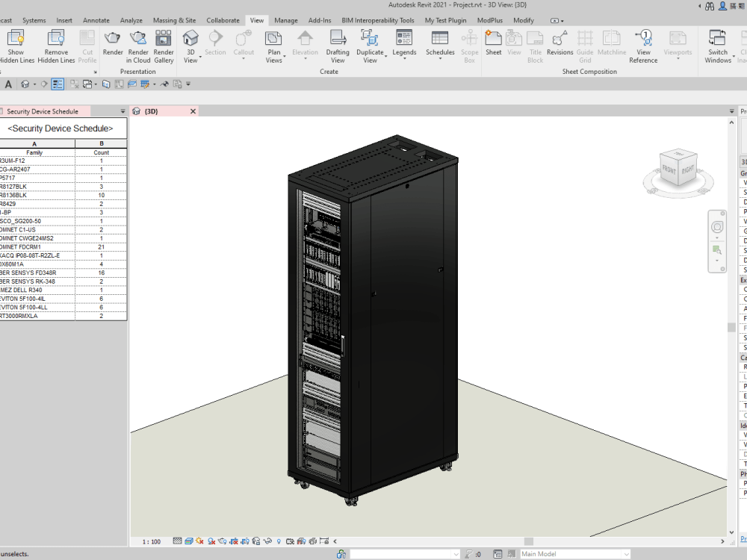Select the Render tool
Image resolution: width=747 pixels, height=560 pixels.
[113, 45]
